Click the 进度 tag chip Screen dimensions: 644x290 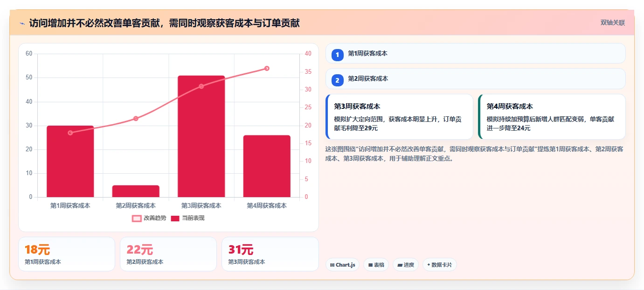406,265
